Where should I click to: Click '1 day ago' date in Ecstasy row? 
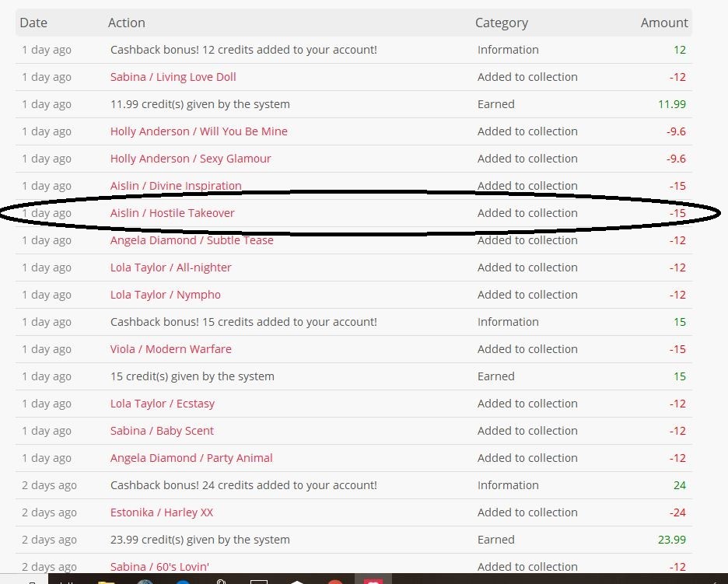(47, 404)
